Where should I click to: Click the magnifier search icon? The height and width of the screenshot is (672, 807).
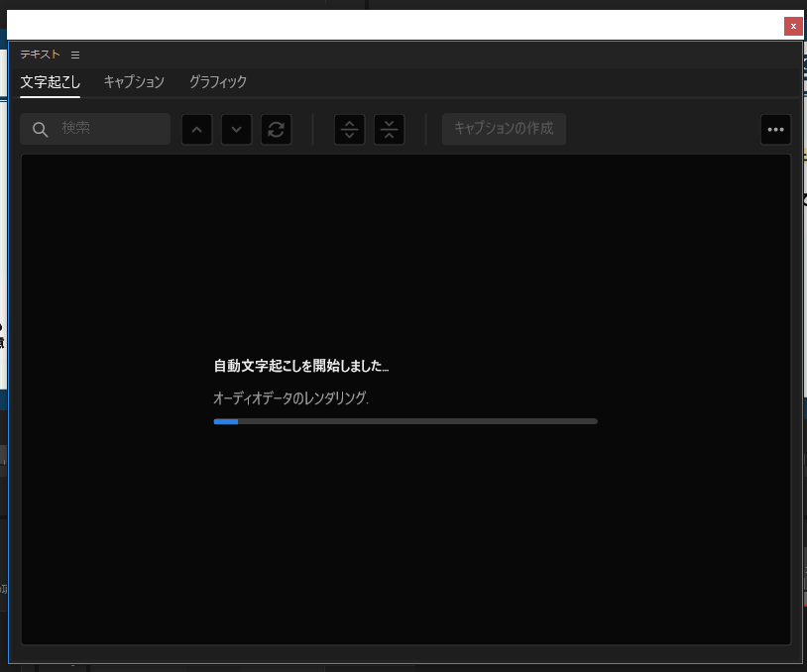(x=41, y=130)
